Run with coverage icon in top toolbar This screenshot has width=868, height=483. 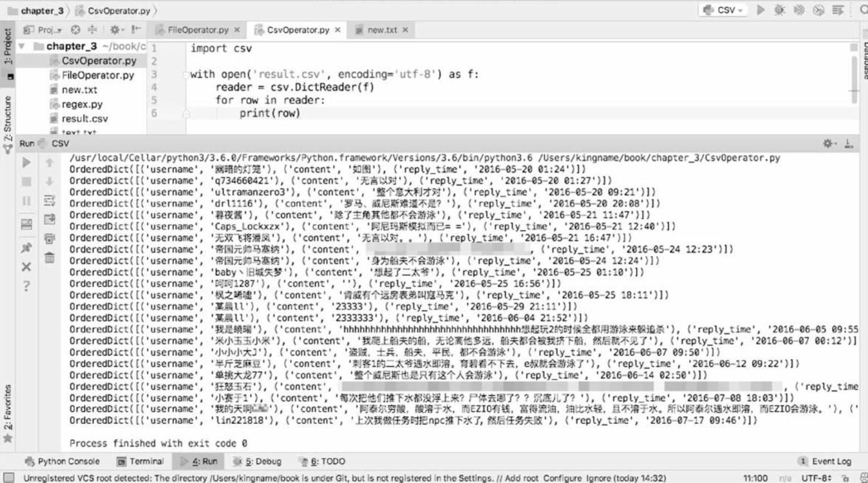[799, 10]
